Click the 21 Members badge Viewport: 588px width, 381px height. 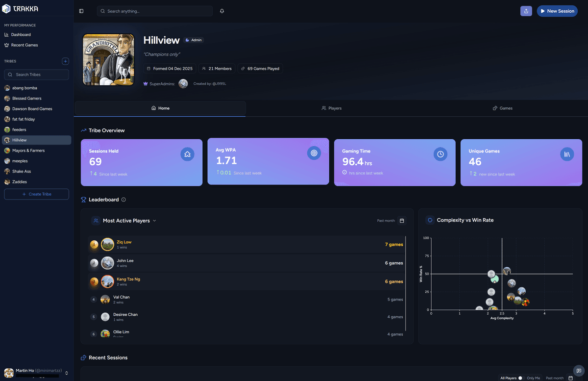pos(217,69)
